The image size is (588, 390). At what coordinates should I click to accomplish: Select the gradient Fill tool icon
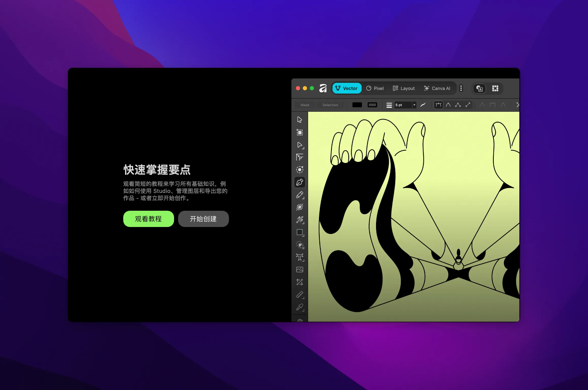pyautogui.click(x=300, y=220)
